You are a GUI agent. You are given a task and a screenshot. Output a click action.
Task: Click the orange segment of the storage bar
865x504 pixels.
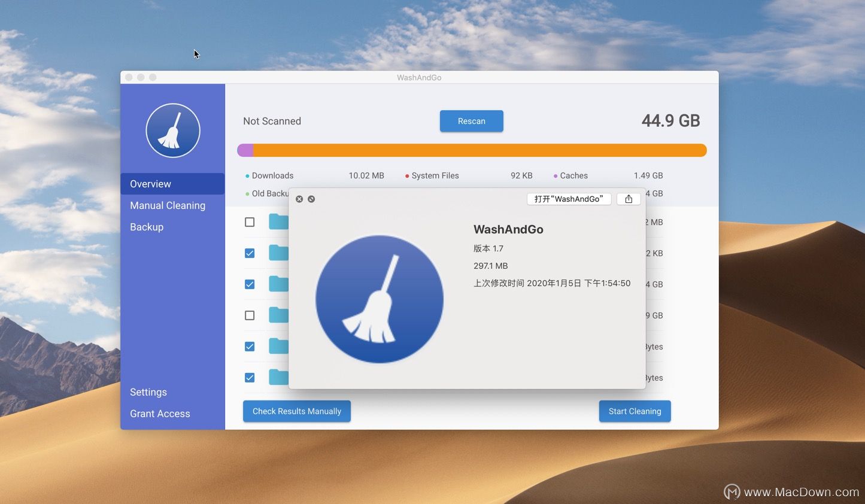click(x=480, y=150)
